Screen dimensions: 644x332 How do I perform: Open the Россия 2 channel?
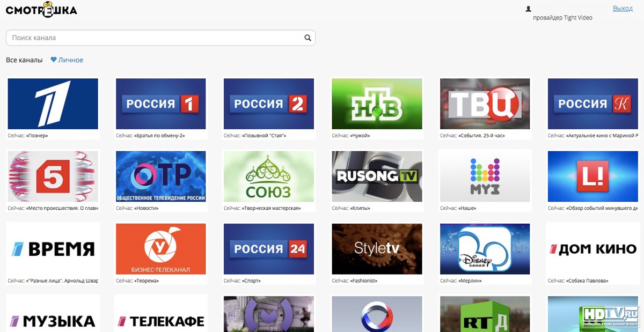[269, 104]
